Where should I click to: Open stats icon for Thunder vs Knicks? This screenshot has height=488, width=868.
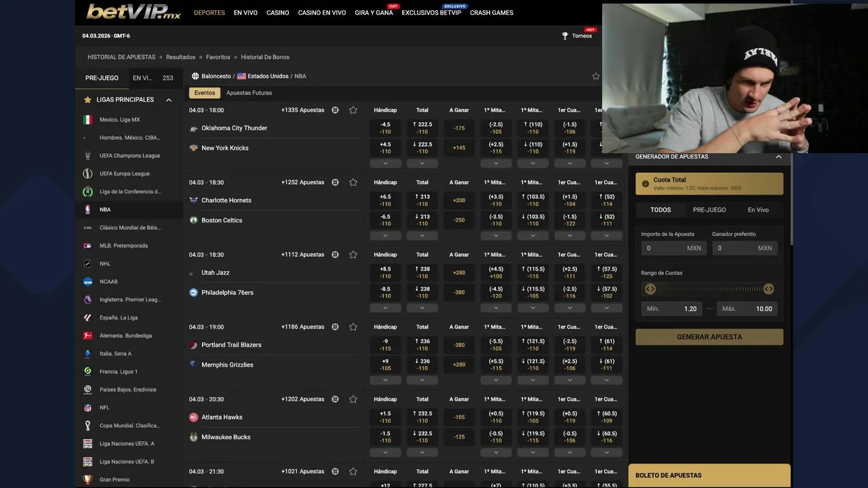(x=335, y=110)
